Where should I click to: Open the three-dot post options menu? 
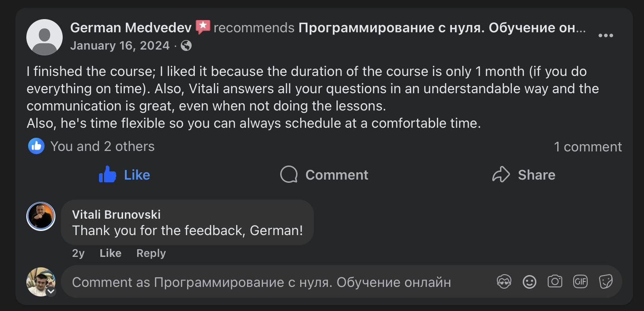pos(605,36)
